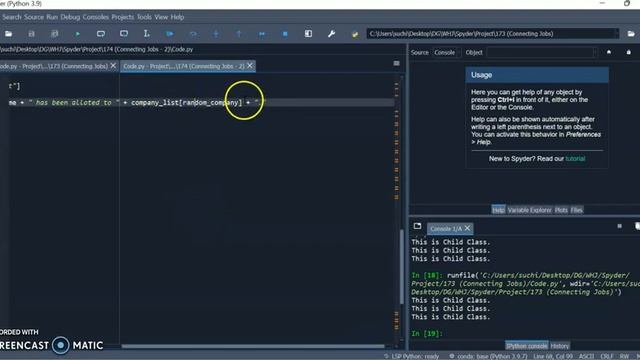This screenshot has width=640, height=360.
Task: Click company_list in the code line
Action: (x=155, y=102)
